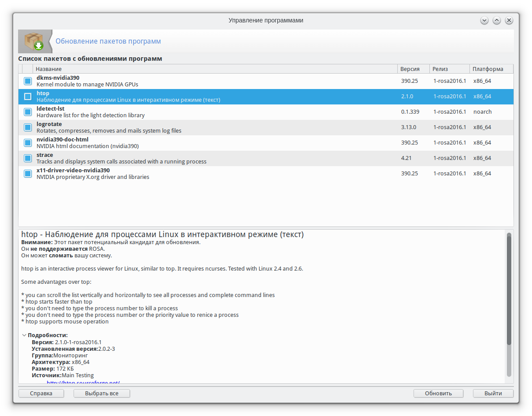Viewport: 532px width, 416px height.
Task: Close the window with the X icon
Action: (509, 20)
